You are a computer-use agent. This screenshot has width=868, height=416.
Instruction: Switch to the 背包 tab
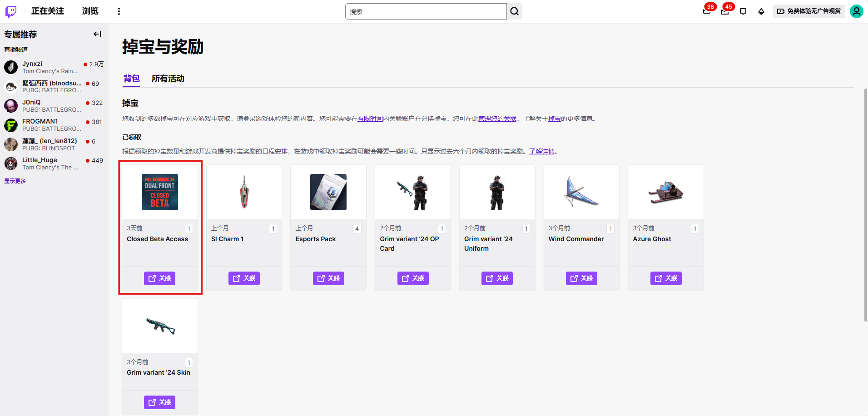132,79
